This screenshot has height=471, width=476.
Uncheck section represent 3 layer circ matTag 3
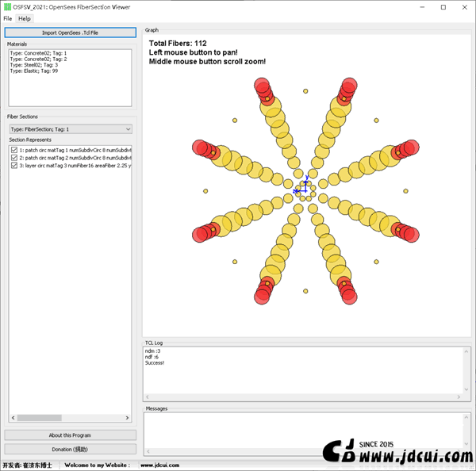(x=14, y=165)
